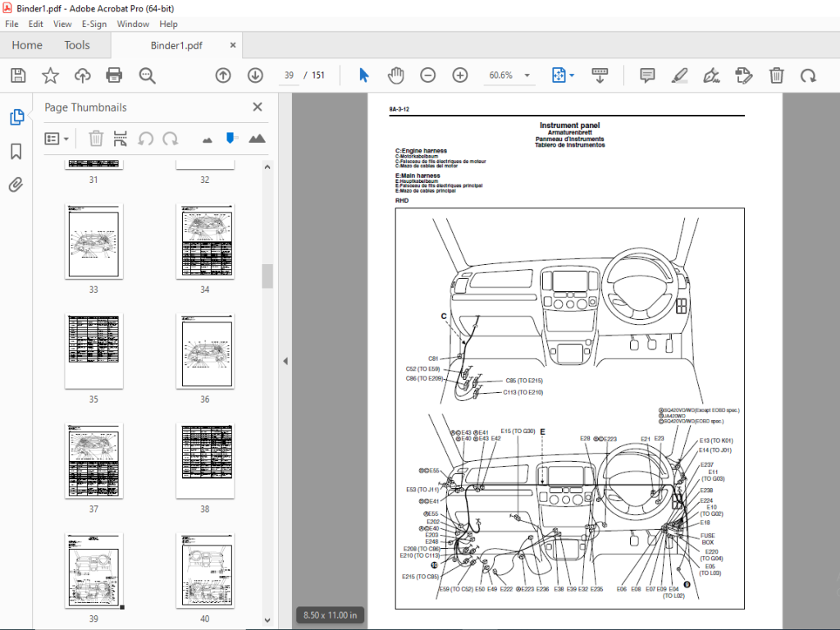
Task: Open the E-Sign menu
Action: click(94, 24)
